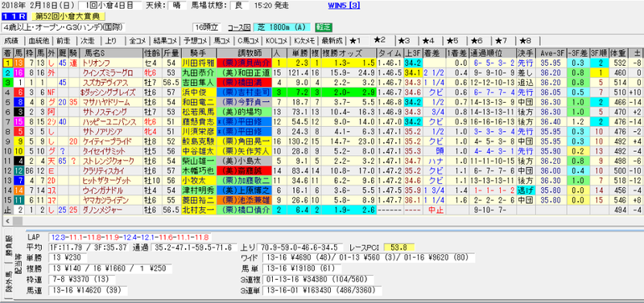Sort by the 調教師 column header

click(244, 53)
